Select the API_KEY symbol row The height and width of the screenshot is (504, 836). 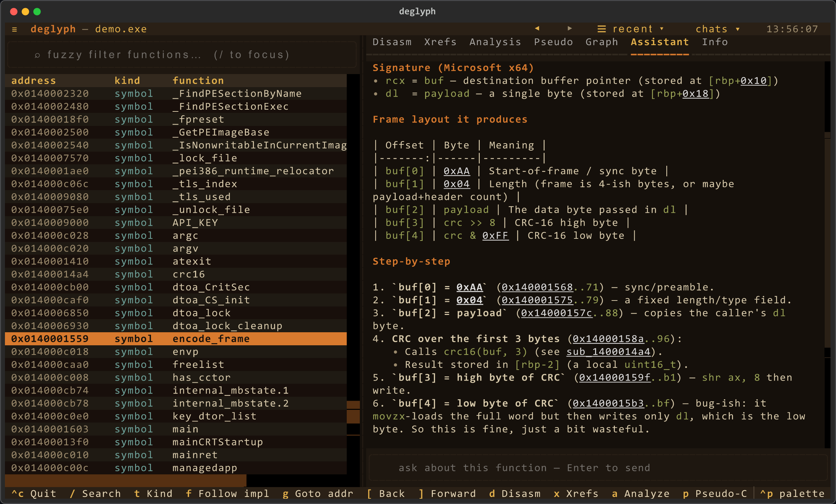pos(176,223)
